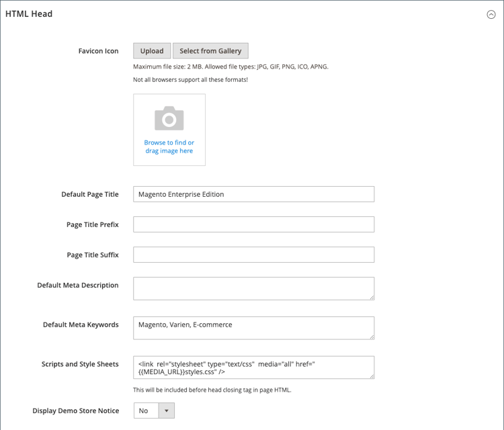Click the HTML Head section title
The height and width of the screenshot is (430, 504).
[x=29, y=14]
